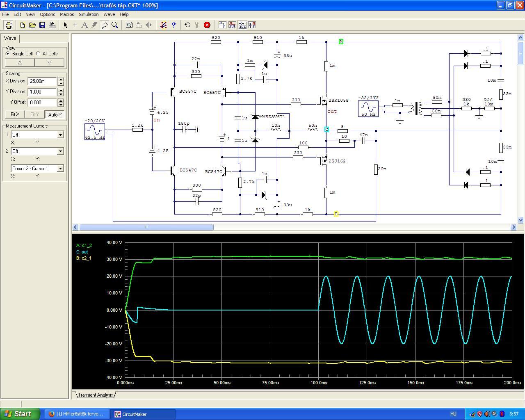Switch to the Transient Analysis tab
Viewport: 525px width, 420px height.
(95, 395)
